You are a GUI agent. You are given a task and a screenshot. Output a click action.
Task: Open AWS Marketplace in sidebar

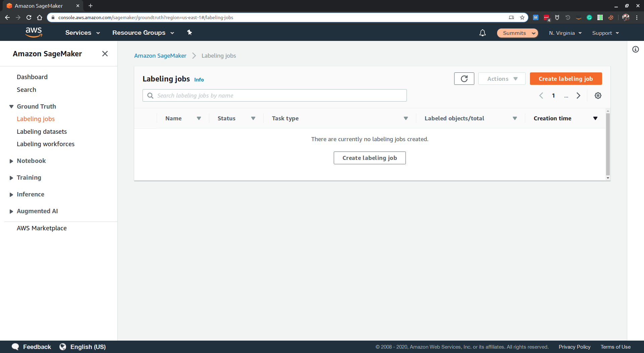[42, 228]
